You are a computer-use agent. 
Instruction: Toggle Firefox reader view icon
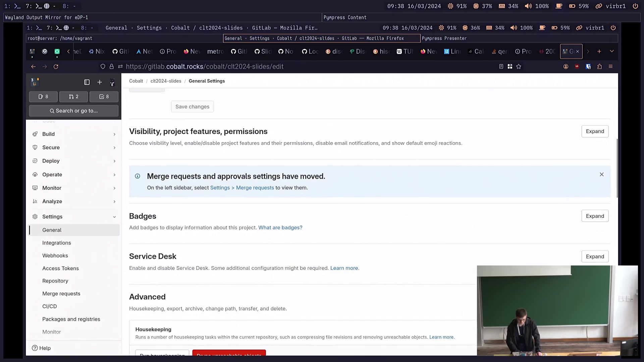click(501, 67)
